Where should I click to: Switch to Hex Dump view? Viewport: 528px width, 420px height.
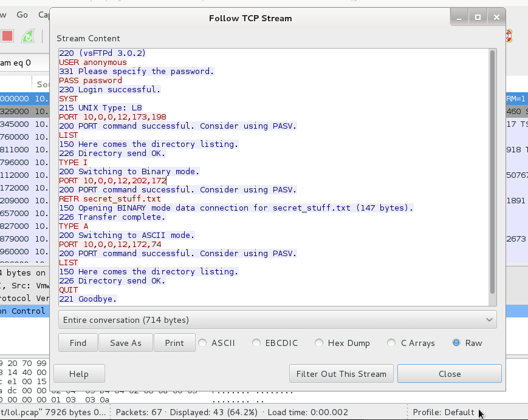[320, 343]
